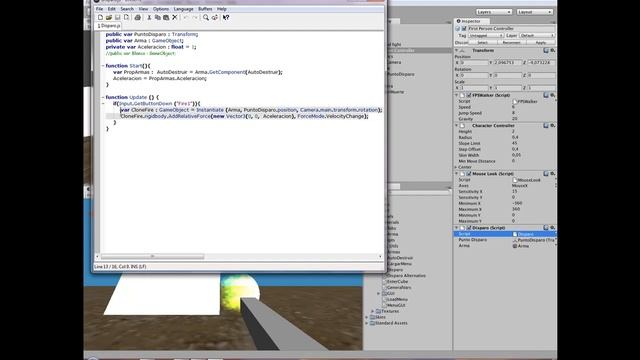Click Transform component help book icon
The height and width of the screenshot is (360, 640).
(x=546, y=50)
